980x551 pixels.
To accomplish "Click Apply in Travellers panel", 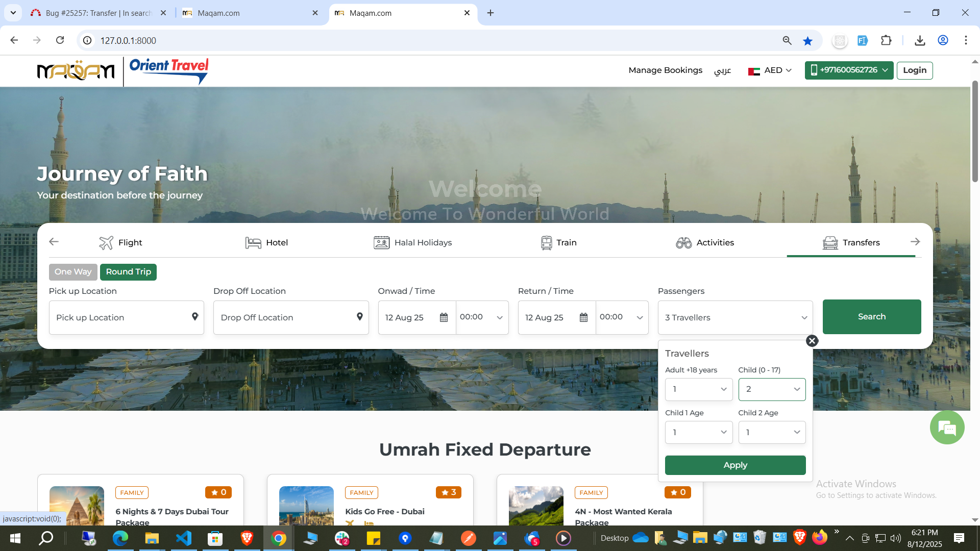I will (x=735, y=465).
